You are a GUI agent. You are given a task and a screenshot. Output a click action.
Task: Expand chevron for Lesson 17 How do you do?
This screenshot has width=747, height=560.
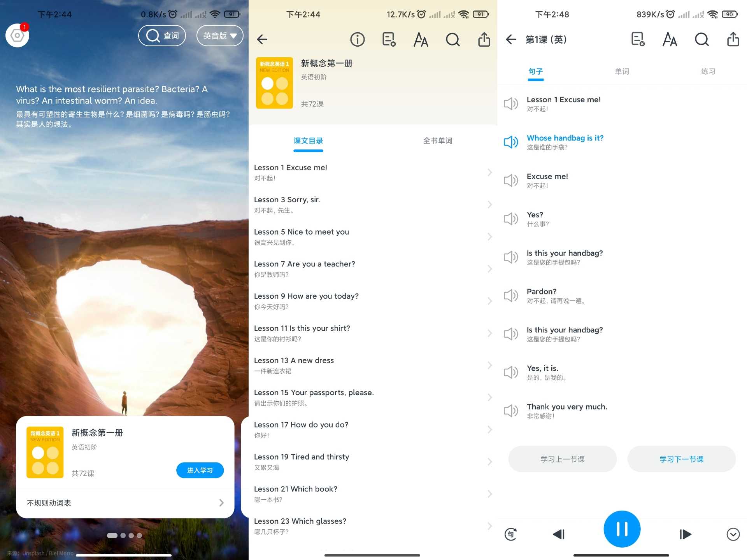490,430
